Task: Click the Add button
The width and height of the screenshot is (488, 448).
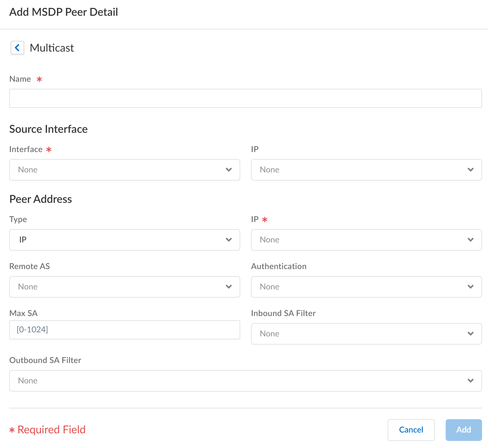Action: coord(464,430)
